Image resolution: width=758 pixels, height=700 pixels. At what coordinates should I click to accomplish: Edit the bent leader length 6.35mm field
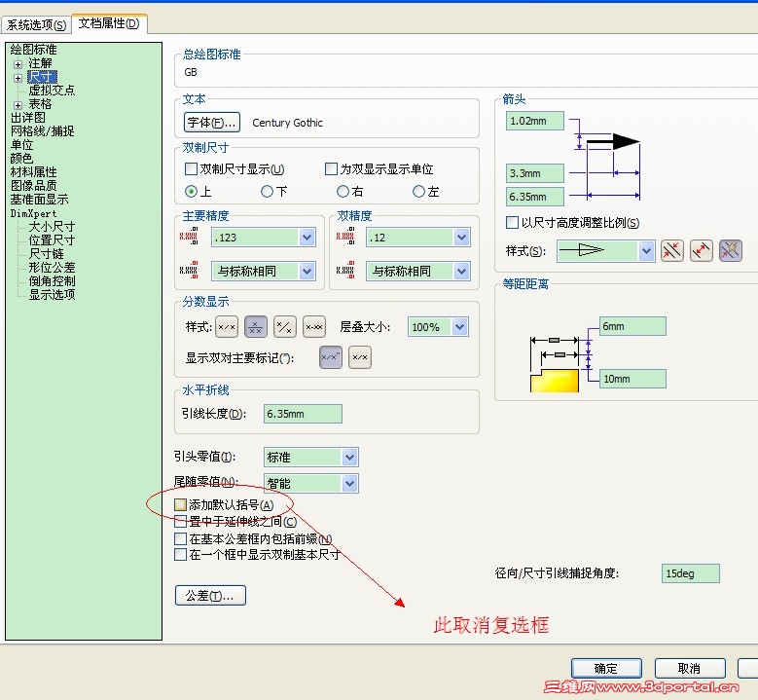303,414
